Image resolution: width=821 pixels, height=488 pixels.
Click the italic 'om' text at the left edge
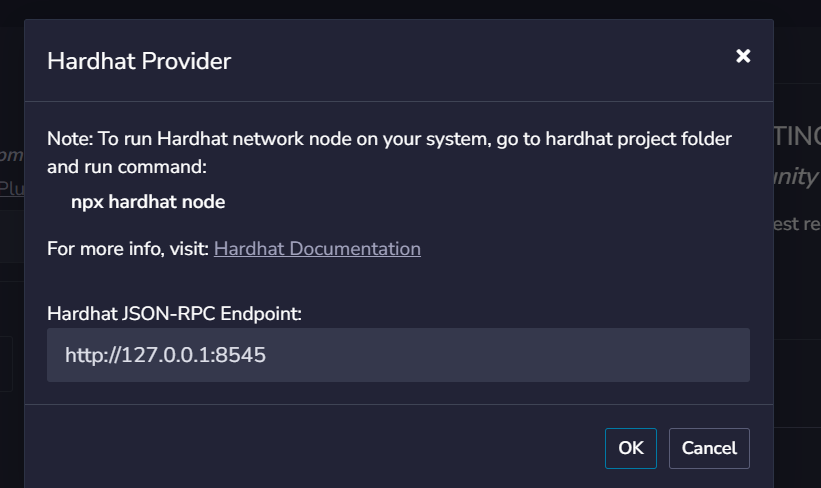(12, 155)
